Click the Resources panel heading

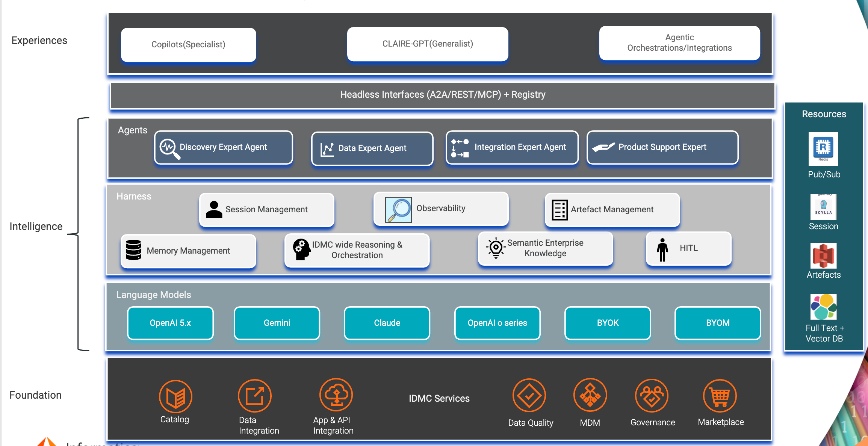tap(824, 114)
